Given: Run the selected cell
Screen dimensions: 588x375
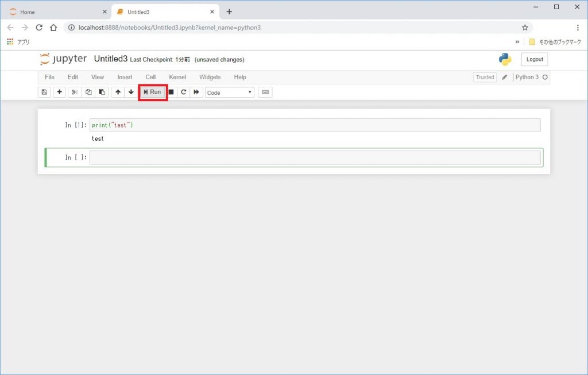Looking at the screenshot, I should point(153,92).
